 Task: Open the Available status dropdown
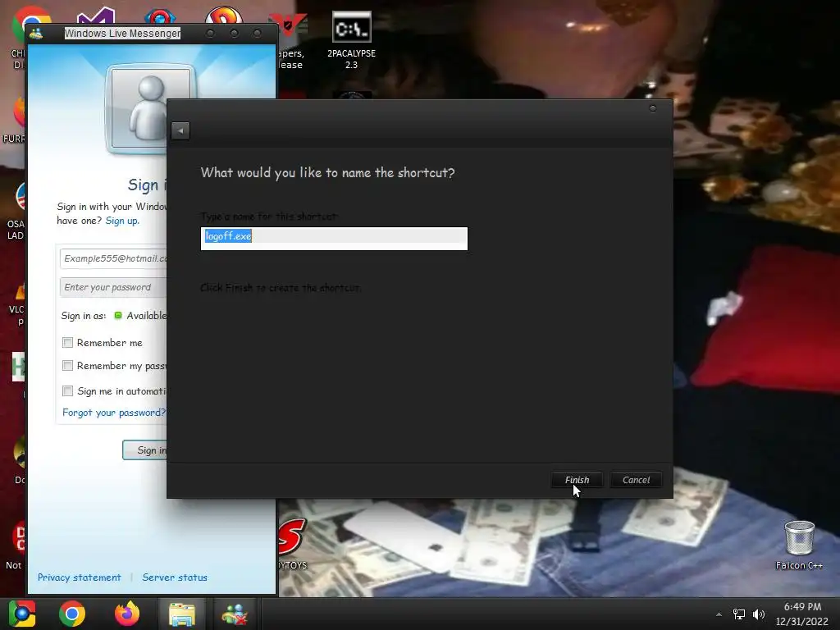click(141, 316)
